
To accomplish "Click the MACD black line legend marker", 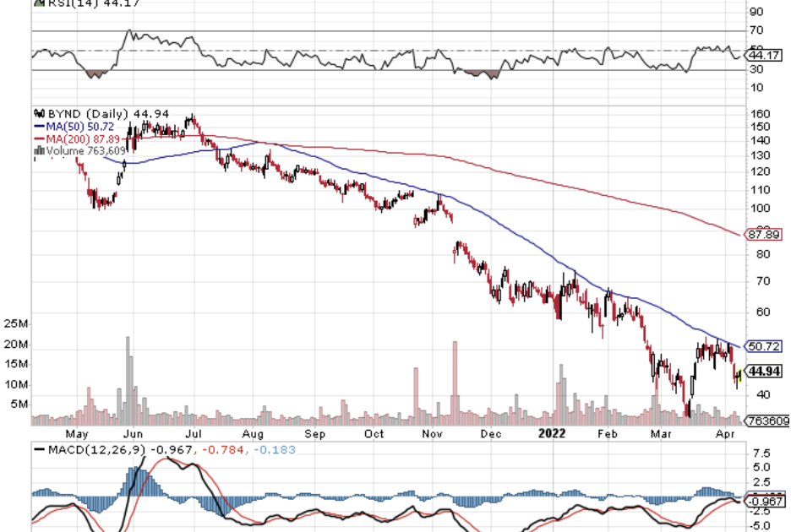I will 39,449.
